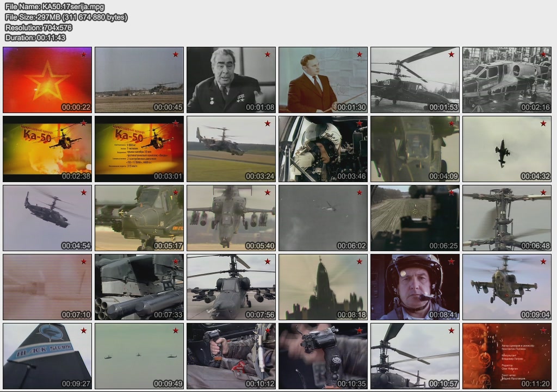Click the red star thumbnail at 00:00:22
The image size is (557, 392).
tap(47, 79)
